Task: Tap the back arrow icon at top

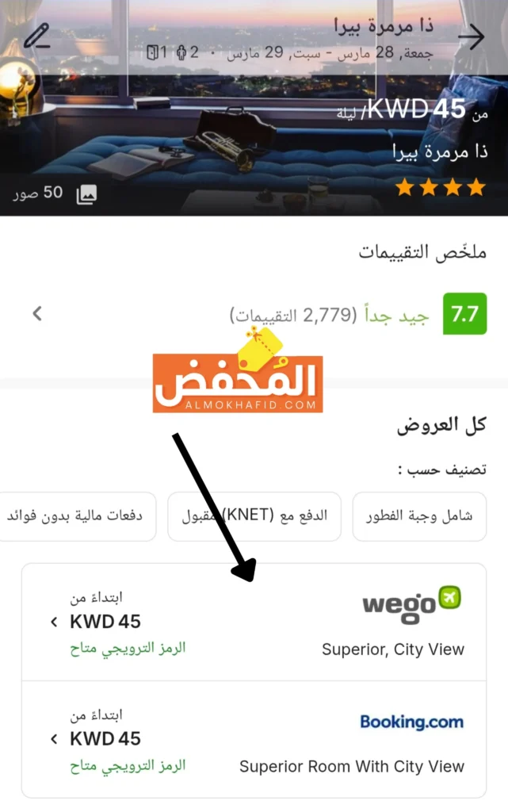Action: (x=471, y=36)
